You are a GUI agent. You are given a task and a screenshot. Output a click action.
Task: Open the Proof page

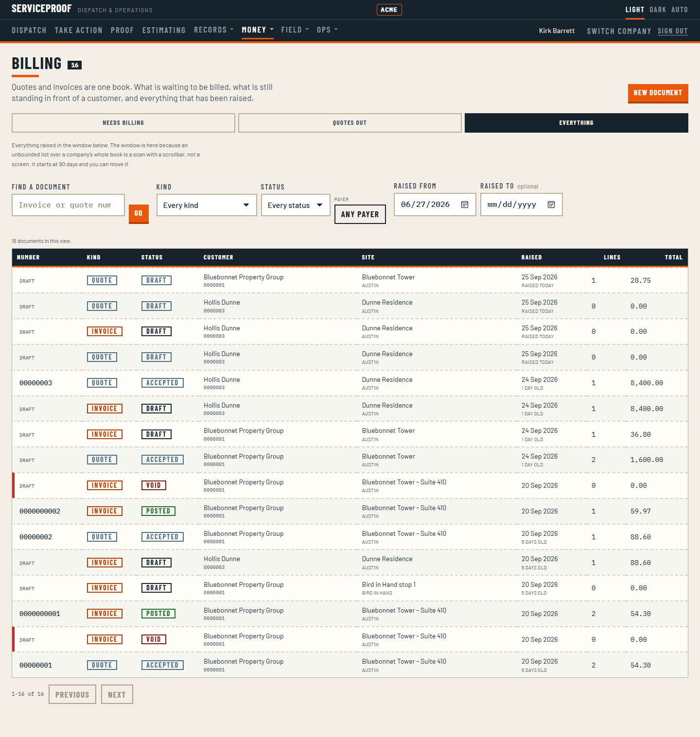[x=122, y=30]
